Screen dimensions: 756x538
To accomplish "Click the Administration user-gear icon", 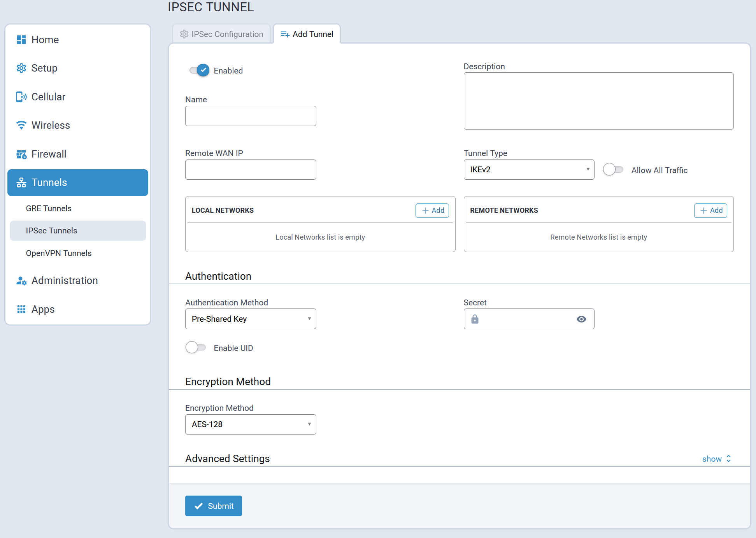I will click(21, 280).
